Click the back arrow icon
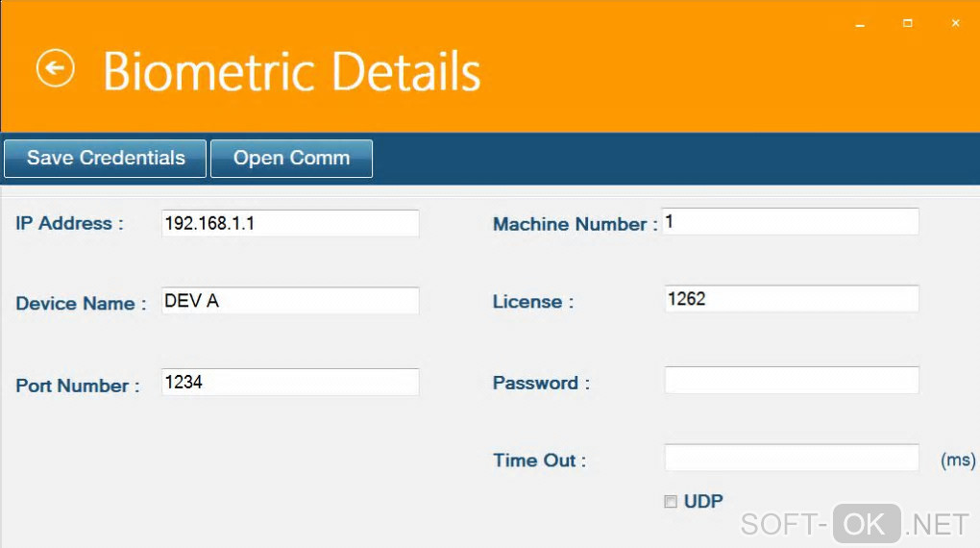980x548 pixels. pos(56,68)
